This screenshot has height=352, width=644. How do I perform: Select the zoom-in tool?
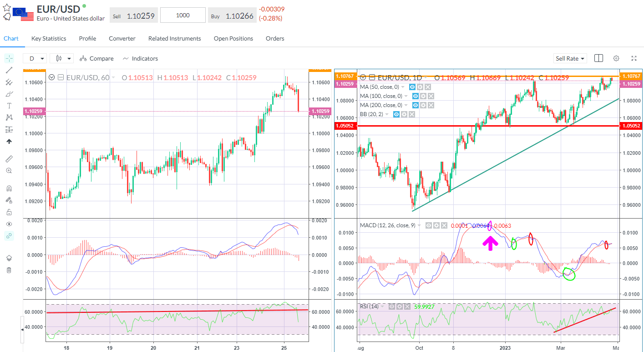click(x=9, y=170)
